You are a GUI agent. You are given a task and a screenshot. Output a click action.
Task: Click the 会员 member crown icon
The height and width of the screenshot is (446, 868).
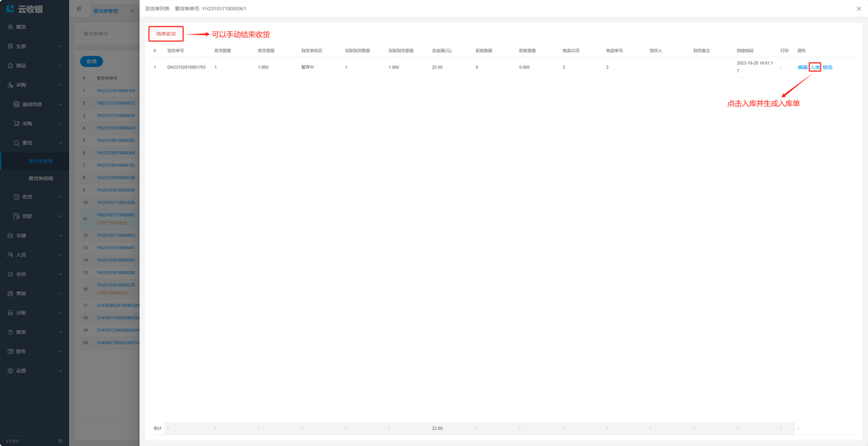[10, 274]
